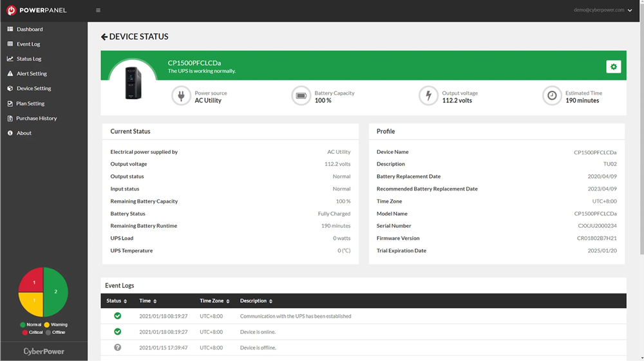Toggle the hamburger sidebar menu
Screen dimensions: 644x361
click(98, 10)
